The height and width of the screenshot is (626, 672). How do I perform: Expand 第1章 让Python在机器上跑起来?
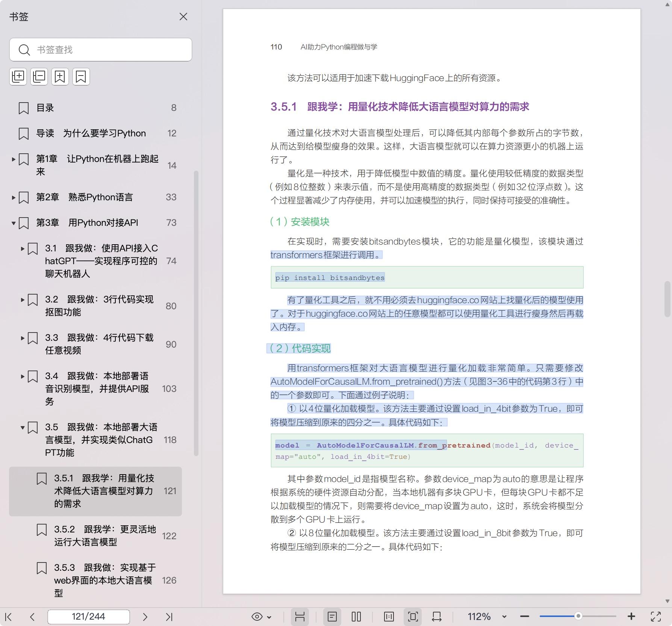[x=14, y=159]
